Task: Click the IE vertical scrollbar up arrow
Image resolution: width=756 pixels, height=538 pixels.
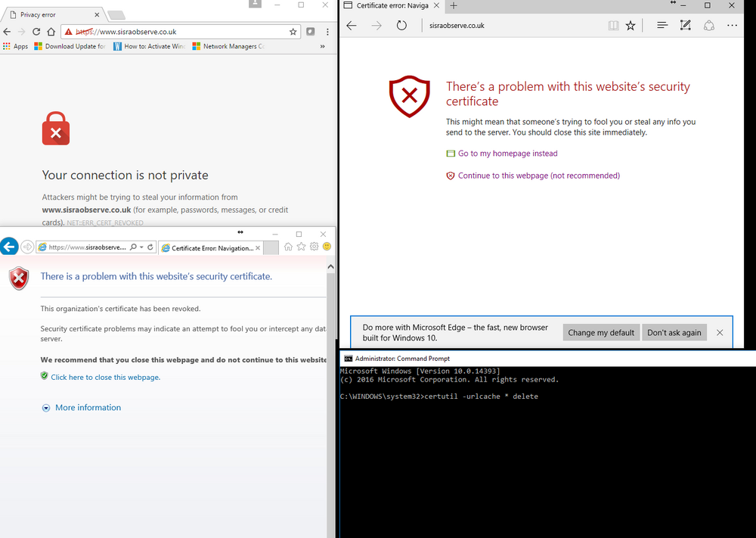Action: (331, 267)
